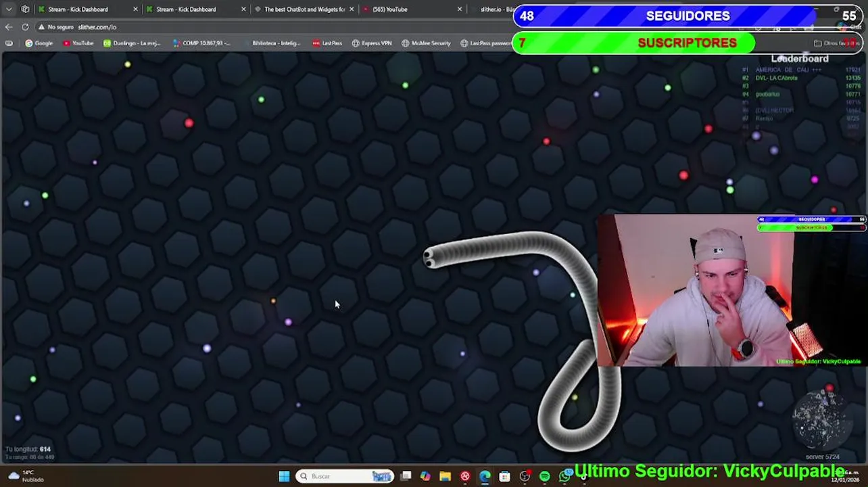Open the Windows Start menu
This screenshot has height=487, width=868.
pyautogui.click(x=284, y=476)
